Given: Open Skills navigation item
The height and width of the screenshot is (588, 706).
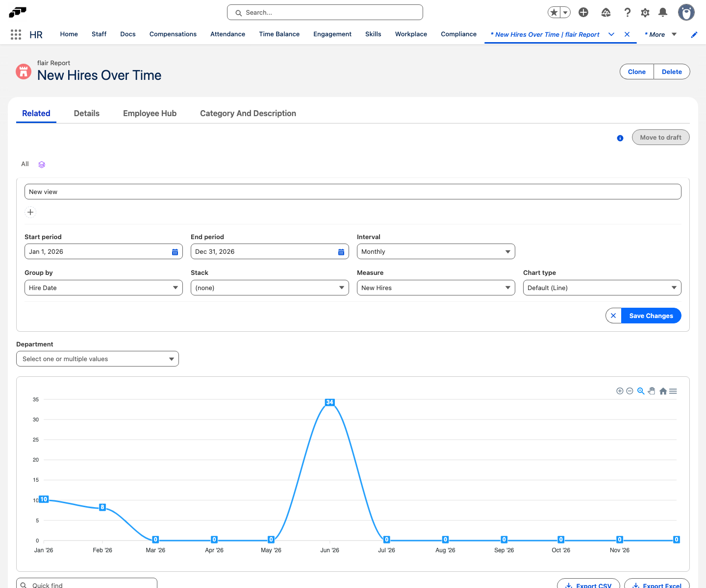Looking at the screenshot, I should click(373, 34).
